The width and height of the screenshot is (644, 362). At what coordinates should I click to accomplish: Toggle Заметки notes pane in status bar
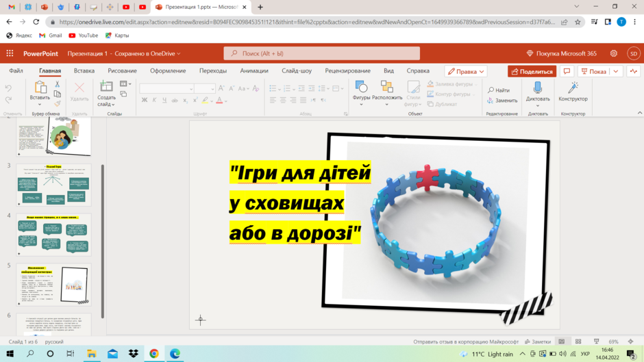point(538,341)
